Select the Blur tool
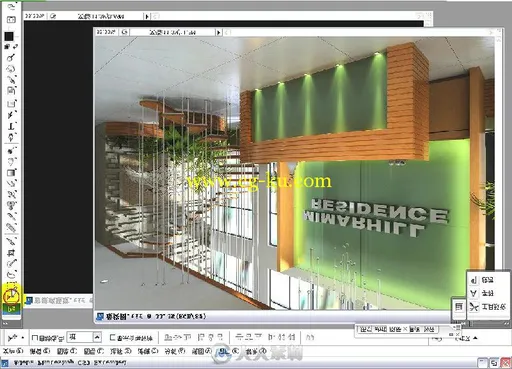 point(11,162)
